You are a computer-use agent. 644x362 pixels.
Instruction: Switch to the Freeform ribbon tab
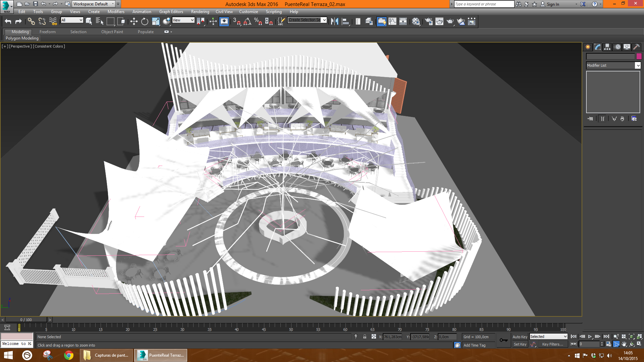[47, 32]
